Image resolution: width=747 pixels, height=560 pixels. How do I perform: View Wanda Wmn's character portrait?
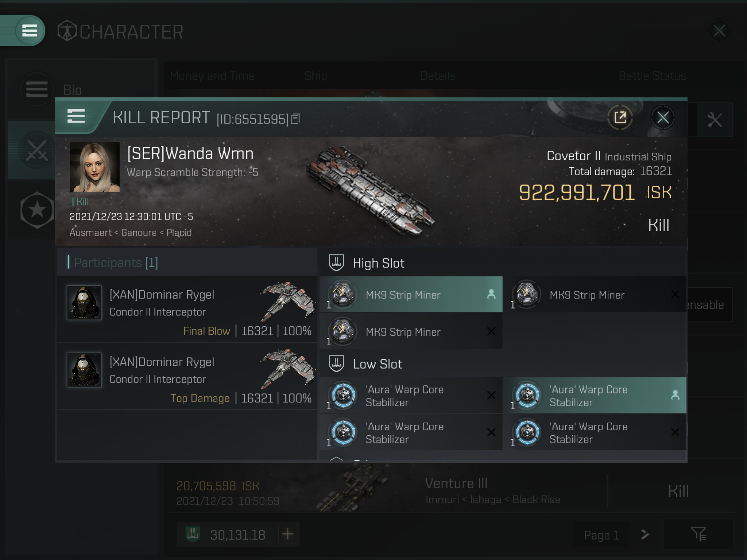click(x=95, y=167)
